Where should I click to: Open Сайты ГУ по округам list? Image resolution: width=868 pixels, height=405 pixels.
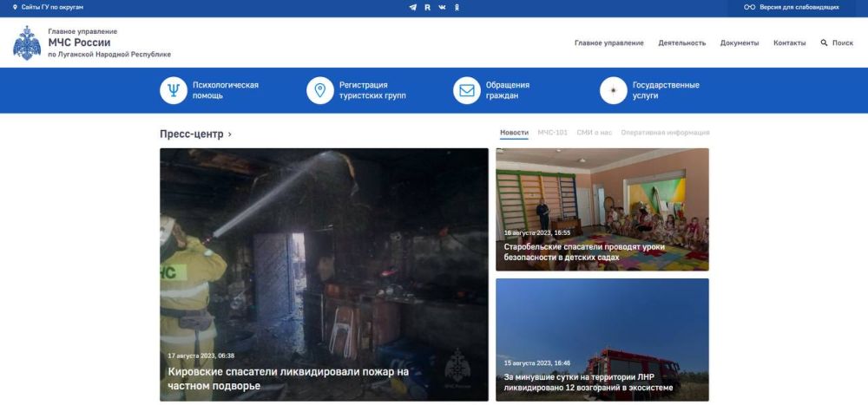tap(53, 8)
